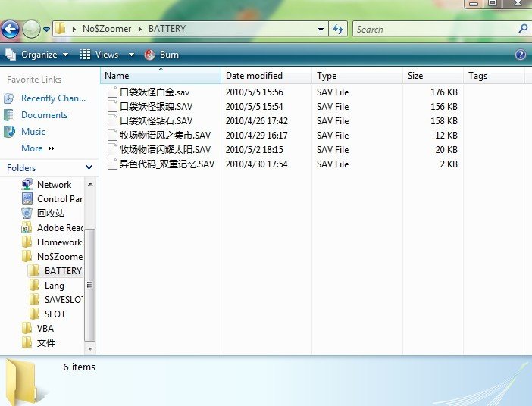Click the file icon of 口袋妖怪白金.sav
The height and width of the screenshot is (406, 532).
coord(113,92)
